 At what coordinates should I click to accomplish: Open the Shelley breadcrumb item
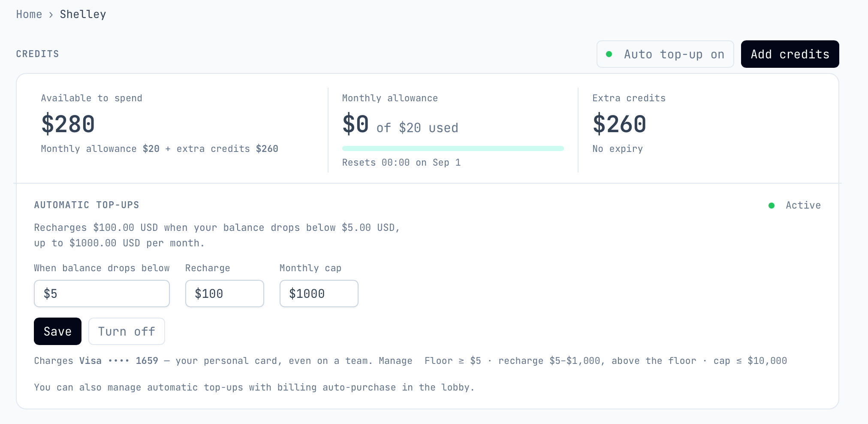[x=83, y=15]
